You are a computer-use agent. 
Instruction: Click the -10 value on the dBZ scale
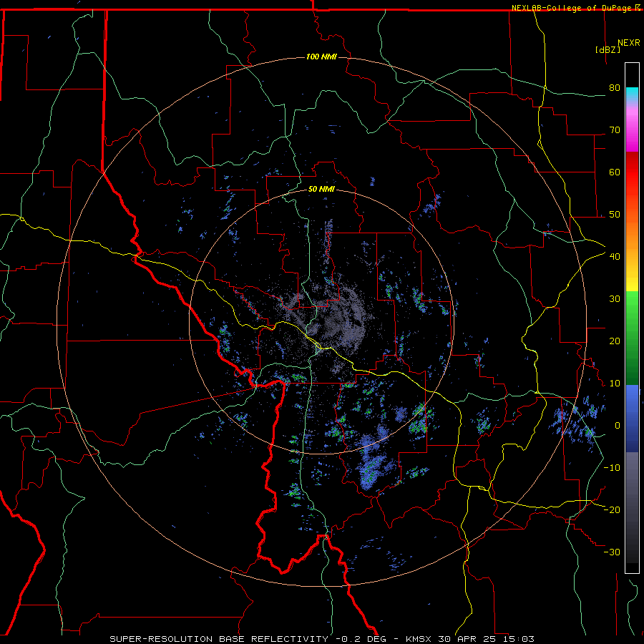pyautogui.click(x=612, y=468)
